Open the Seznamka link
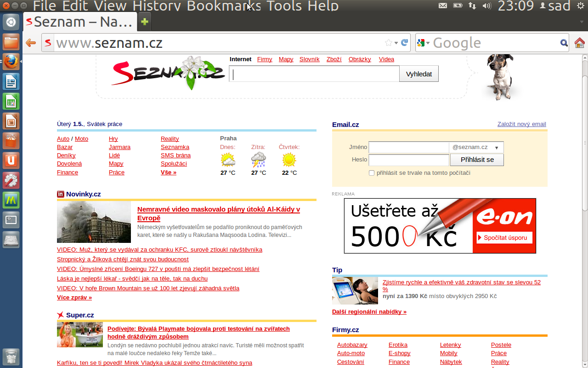 (x=175, y=147)
